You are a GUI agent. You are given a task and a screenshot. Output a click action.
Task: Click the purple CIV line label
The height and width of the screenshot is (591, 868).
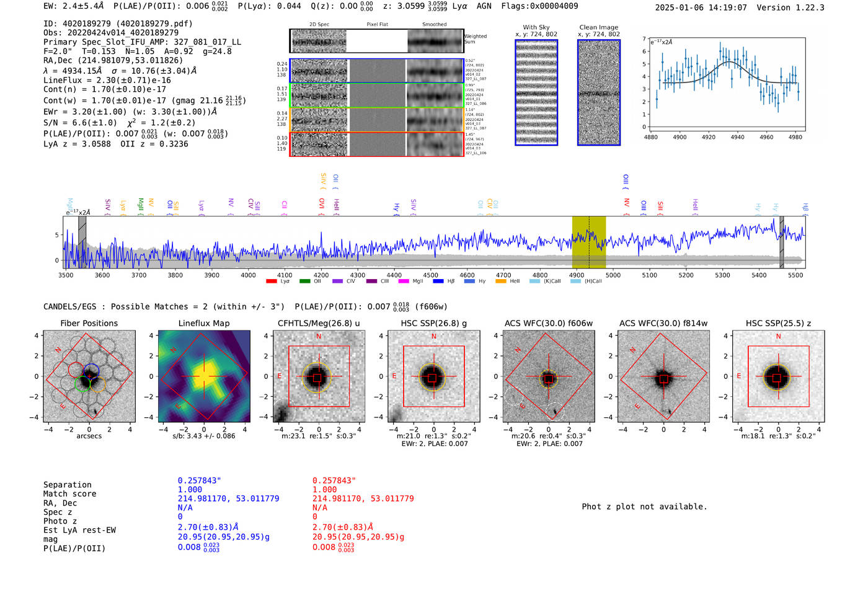click(251, 206)
